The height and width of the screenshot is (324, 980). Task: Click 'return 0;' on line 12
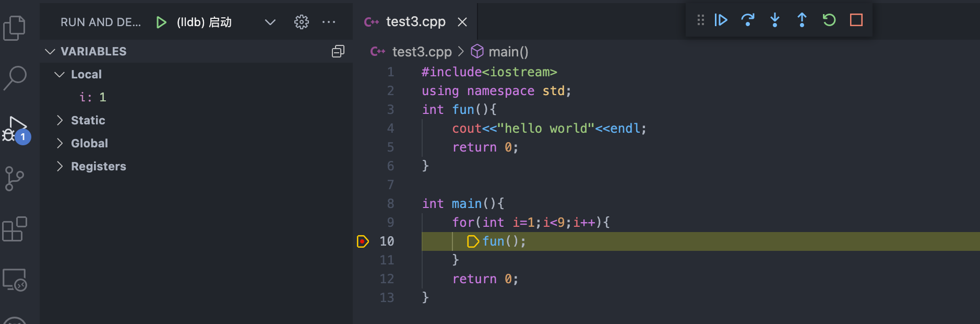click(485, 279)
